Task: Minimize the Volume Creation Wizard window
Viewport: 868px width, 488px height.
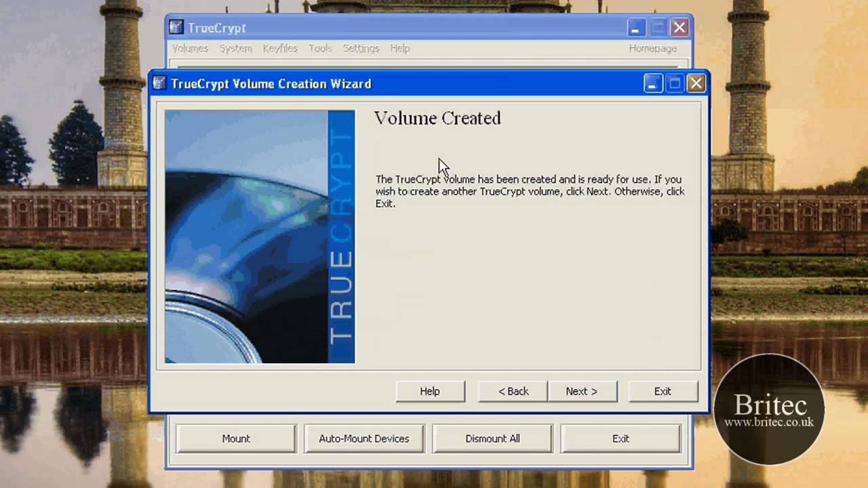Action: 652,83
